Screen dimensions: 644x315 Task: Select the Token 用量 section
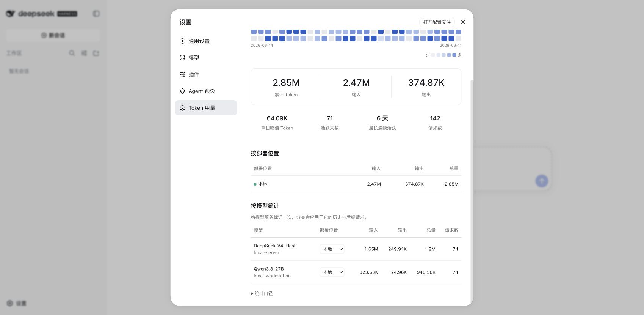[206, 108]
